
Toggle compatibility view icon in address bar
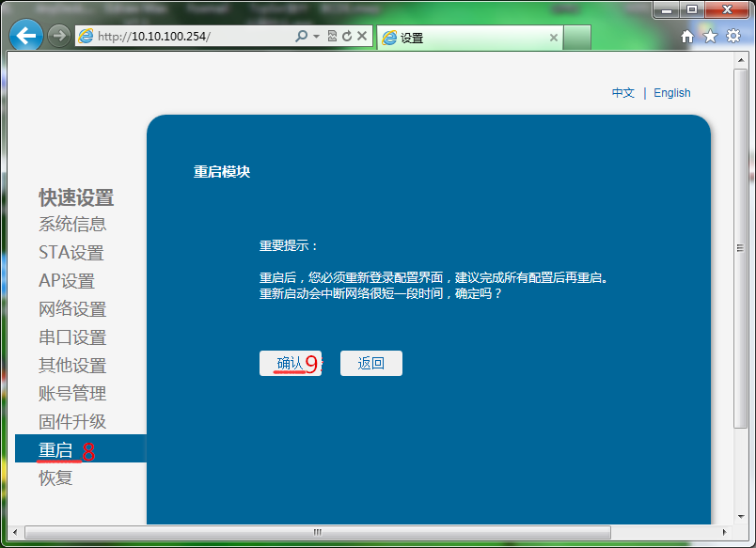pyautogui.click(x=333, y=37)
